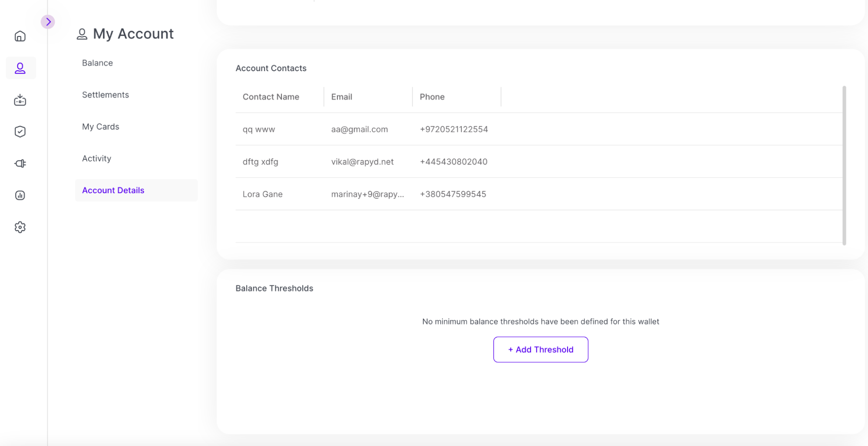The height and width of the screenshot is (446, 868).
Task: Click the shield checkmark icon
Action: (20, 132)
